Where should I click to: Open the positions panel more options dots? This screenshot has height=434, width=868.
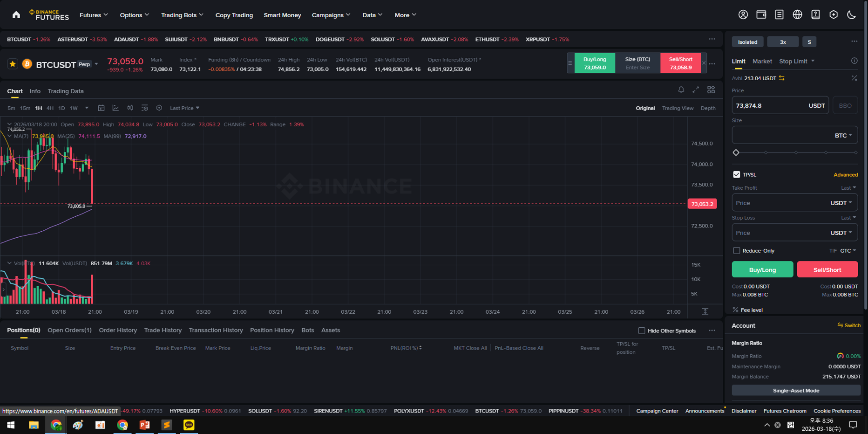[x=712, y=331]
